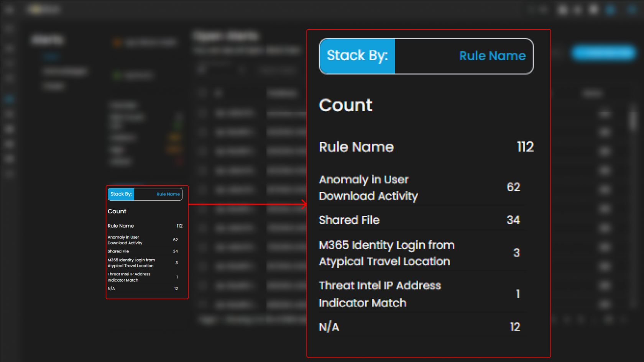644x362 pixels.
Task: Click the topmost icon in the left sidebar
Action: pyautogui.click(x=10, y=28)
